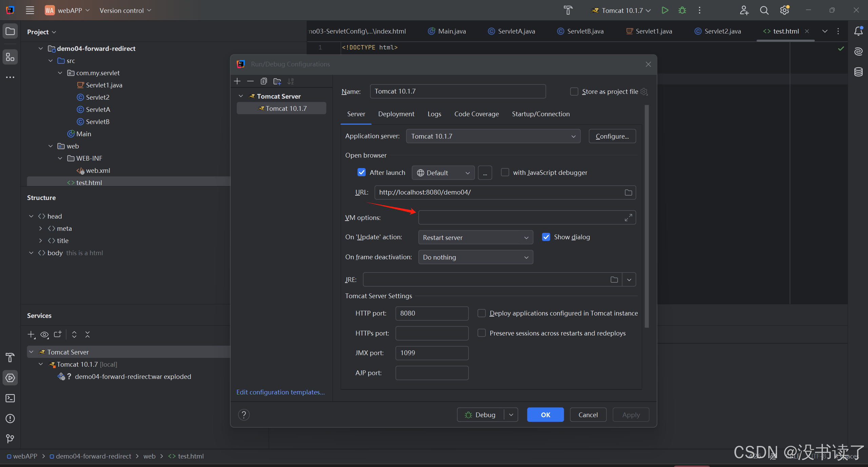Open the AI Assistant swirl icon on right sidebar
This screenshot has width=868, height=467.
coord(858,52)
